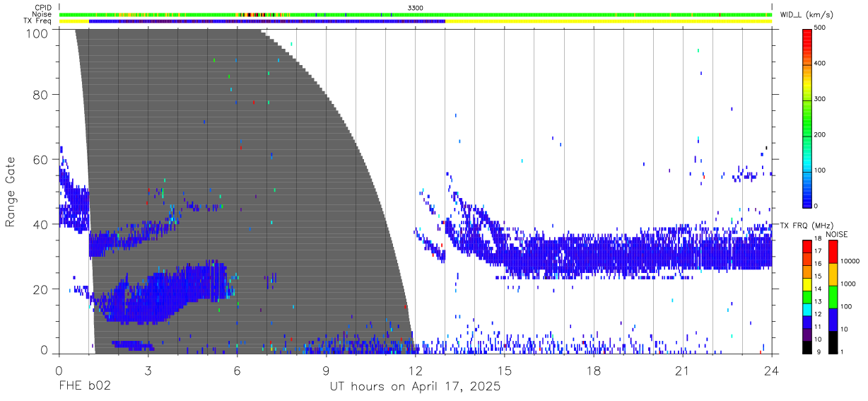
Task: Click the 'NOISE' scale title
Action: pos(838,234)
